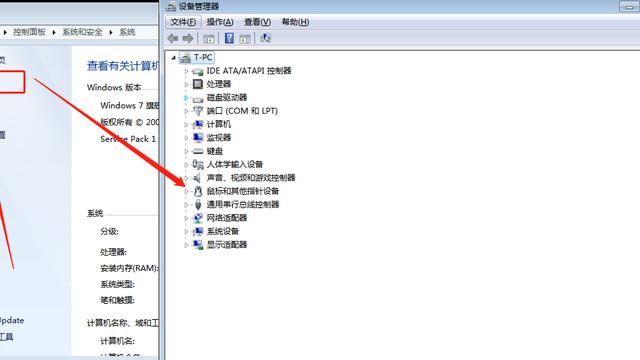Click 系统 in the breadcrumb path
This screenshot has height=360, width=640.
pyautogui.click(x=127, y=32)
